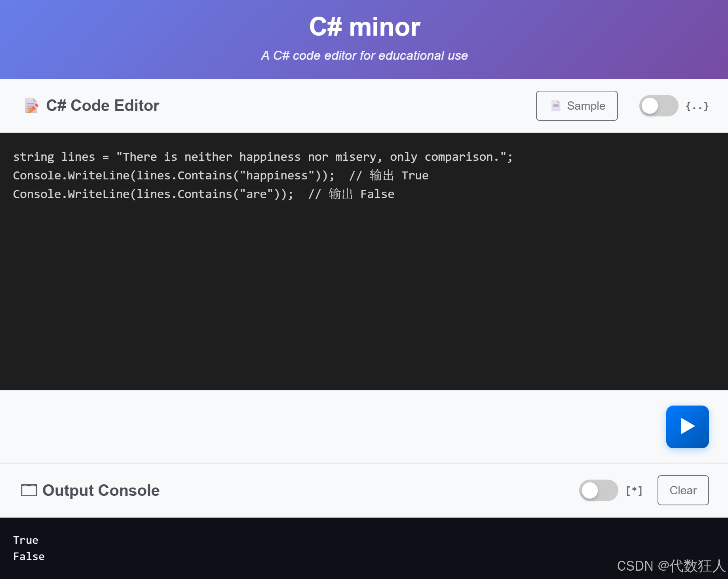Click the 'Output Console' heading
Image resolution: width=728 pixels, height=579 pixels.
pos(101,490)
